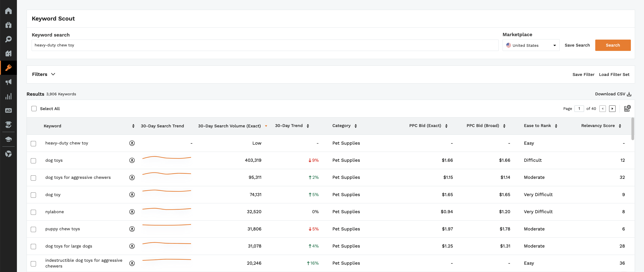Image resolution: width=644 pixels, height=272 pixels.
Task: Select the puppy chew toys checkbox
Action: pos(33,229)
